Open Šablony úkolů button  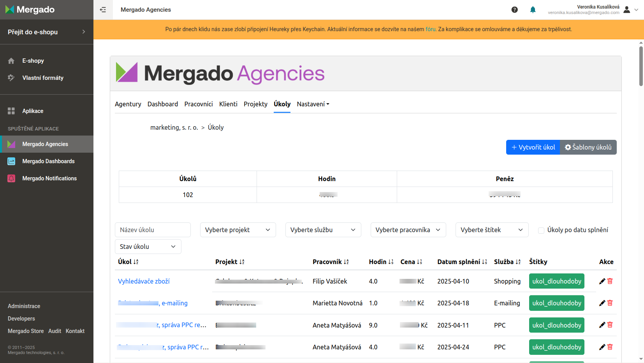[588, 147]
